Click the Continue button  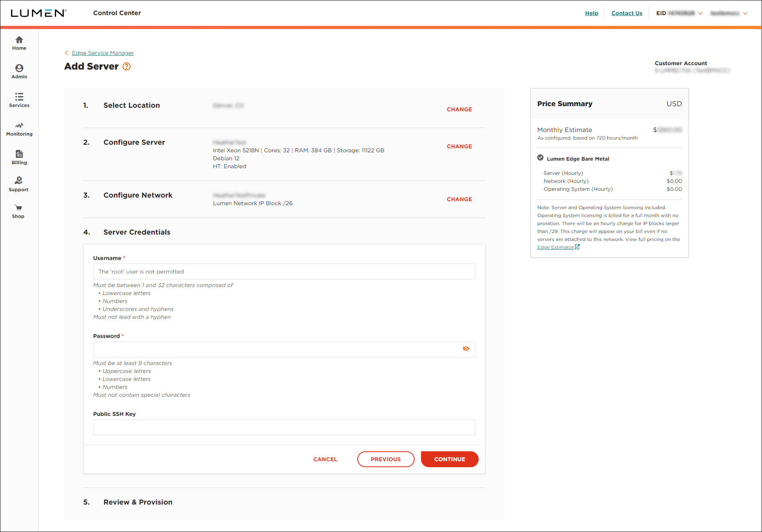(x=450, y=459)
